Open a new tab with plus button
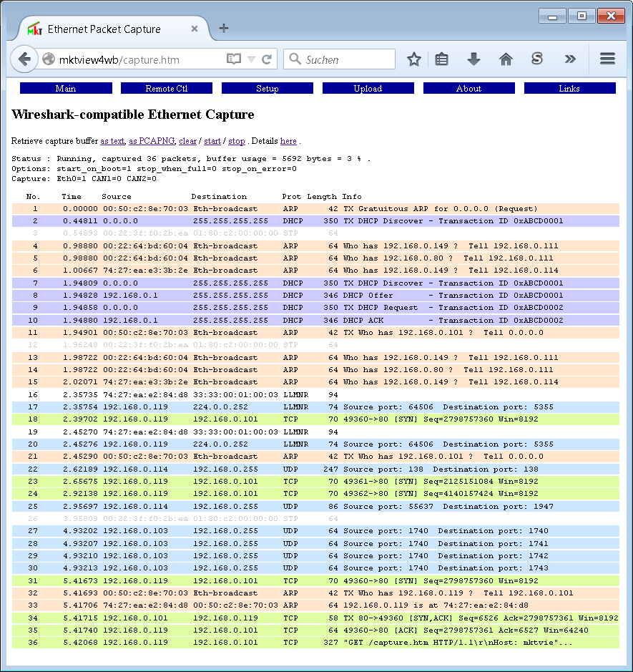The width and height of the screenshot is (633, 672). pos(224,29)
